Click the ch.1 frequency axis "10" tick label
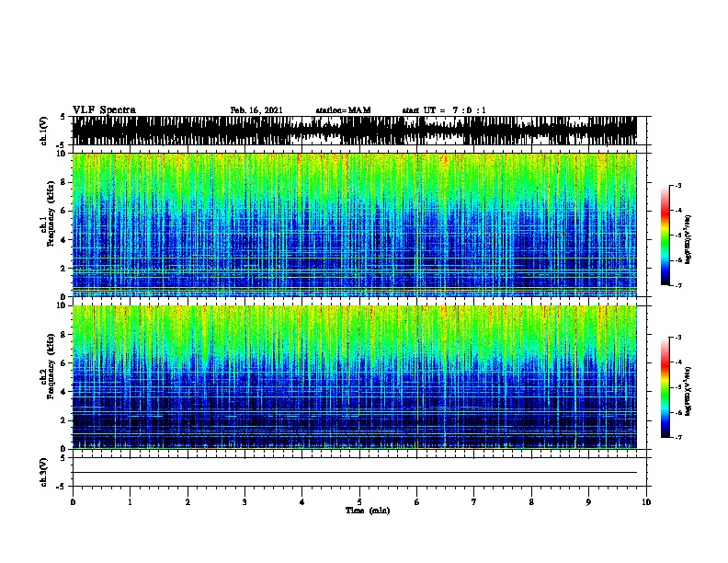Viewport: 728px width, 563px height. tap(62, 154)
